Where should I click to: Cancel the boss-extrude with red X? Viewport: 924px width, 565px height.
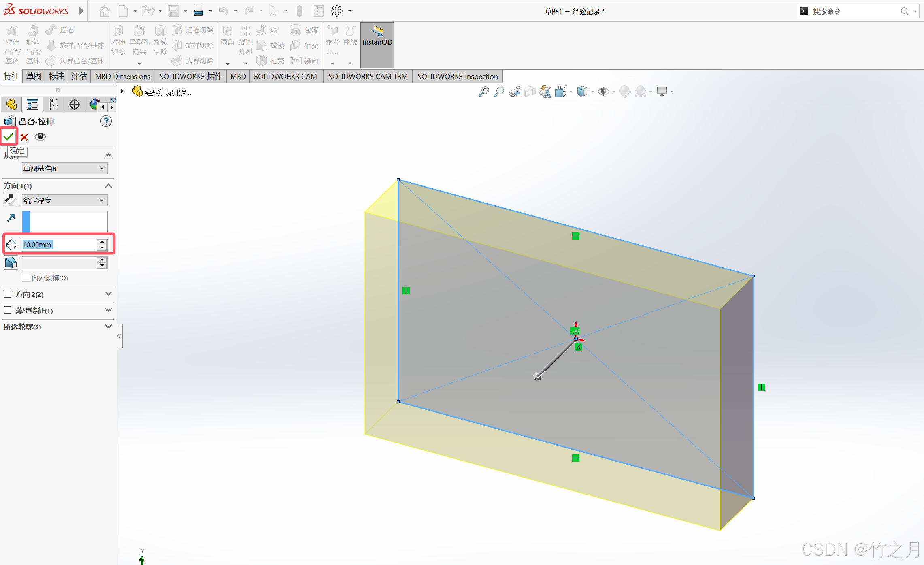click(x=24, y=137)
